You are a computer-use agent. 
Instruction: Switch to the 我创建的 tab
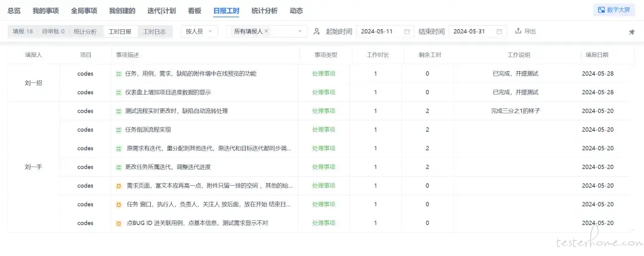coord(122,11)
